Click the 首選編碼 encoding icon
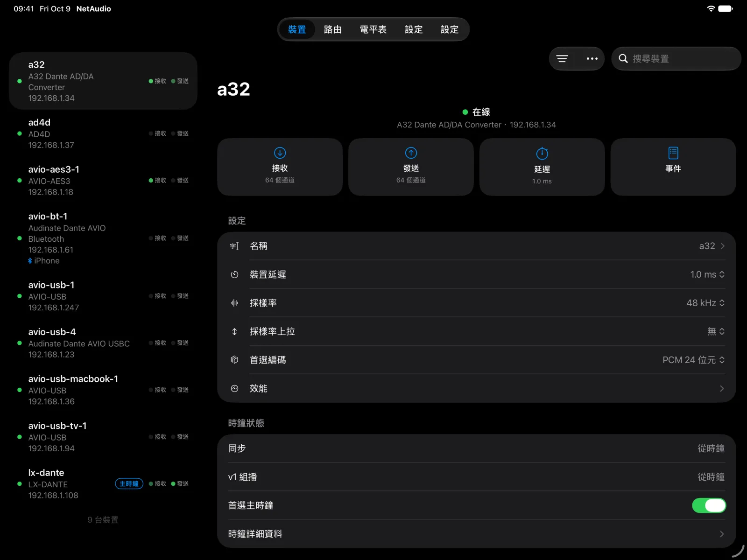747x560 pixels. 234,360
